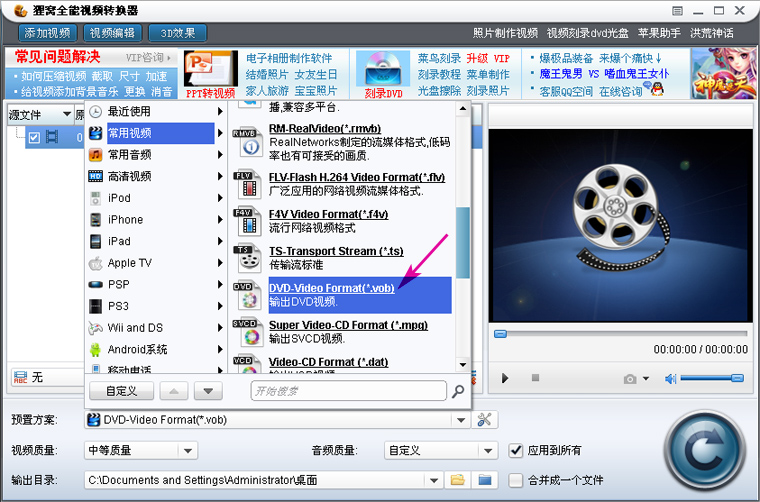Viewport: 760px width, 502px height.
Task: Click 3D效果 button
Action: [177, 33]
